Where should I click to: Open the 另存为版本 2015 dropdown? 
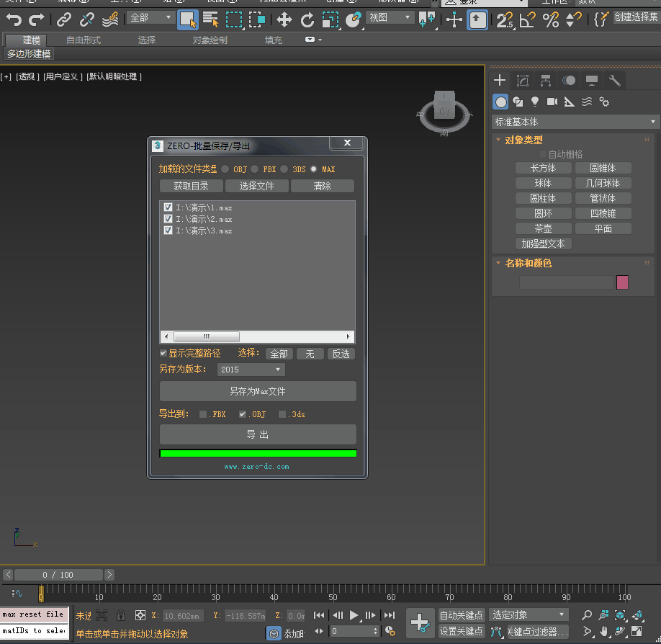(251, 370)
